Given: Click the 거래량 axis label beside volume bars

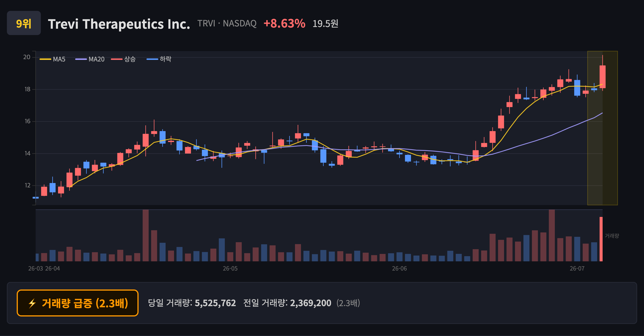Looking at the screenshot, I should point(612,236).
